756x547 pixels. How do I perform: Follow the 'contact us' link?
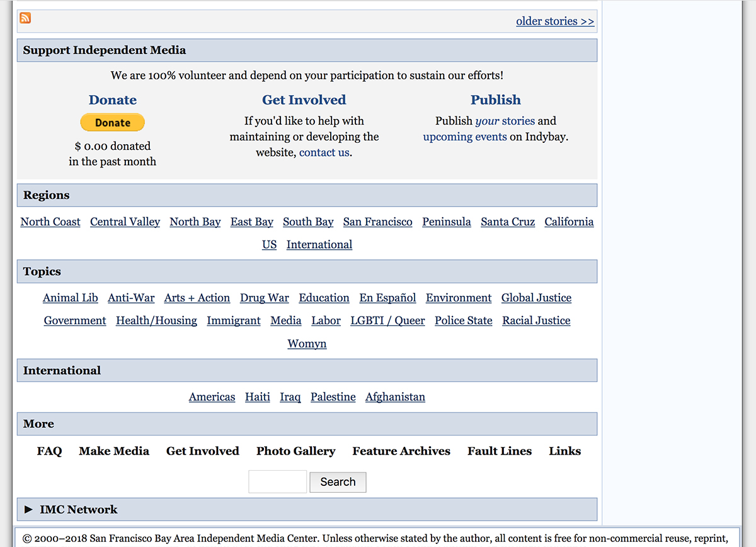[x=324, y=152]
